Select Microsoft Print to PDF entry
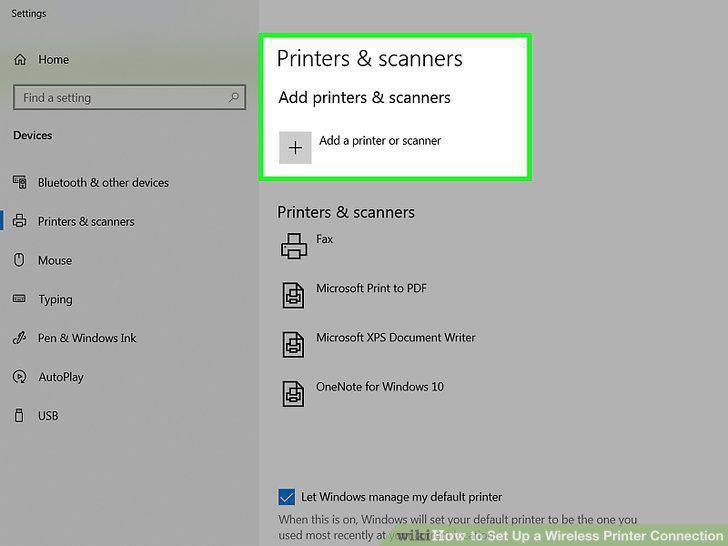 tap(371, 288)
